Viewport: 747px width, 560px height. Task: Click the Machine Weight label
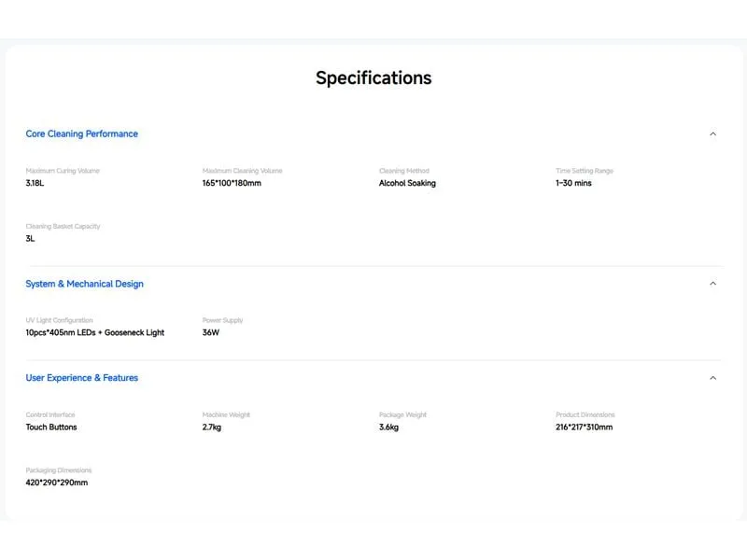226,414
